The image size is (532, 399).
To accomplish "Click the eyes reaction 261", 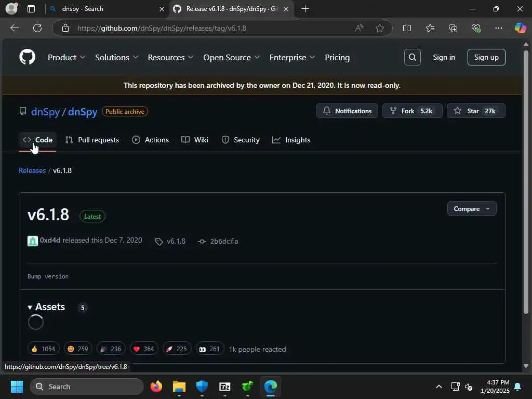I will coord(209,349).
